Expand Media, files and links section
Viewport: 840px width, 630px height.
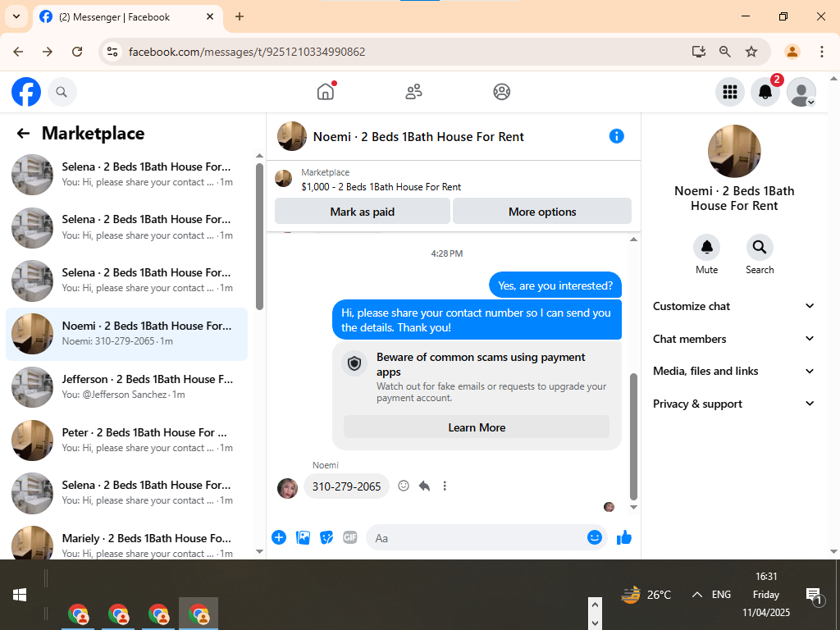pyautogui.click(x=733, y=371)
